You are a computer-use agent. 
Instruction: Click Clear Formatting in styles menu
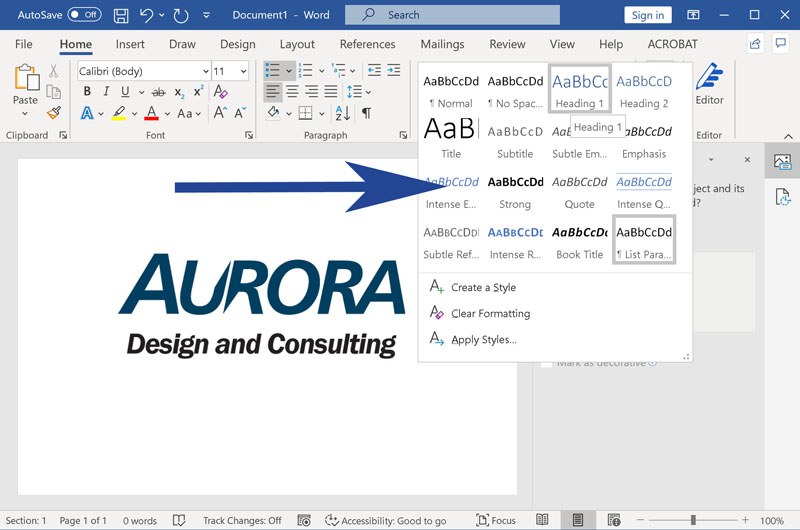pos(479,313)
